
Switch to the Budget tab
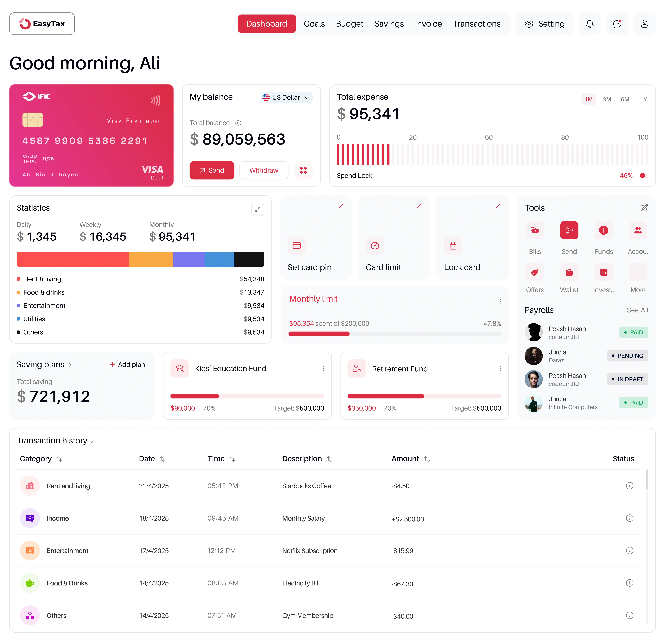coord(349,24)
